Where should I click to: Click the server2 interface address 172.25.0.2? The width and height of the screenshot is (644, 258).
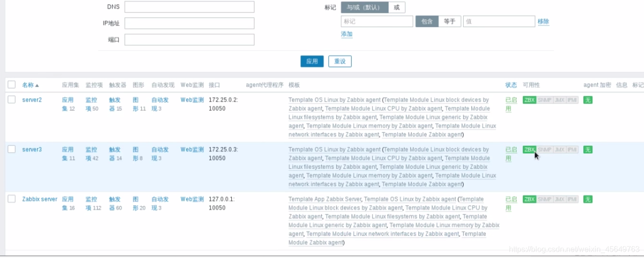pos(224,104)
